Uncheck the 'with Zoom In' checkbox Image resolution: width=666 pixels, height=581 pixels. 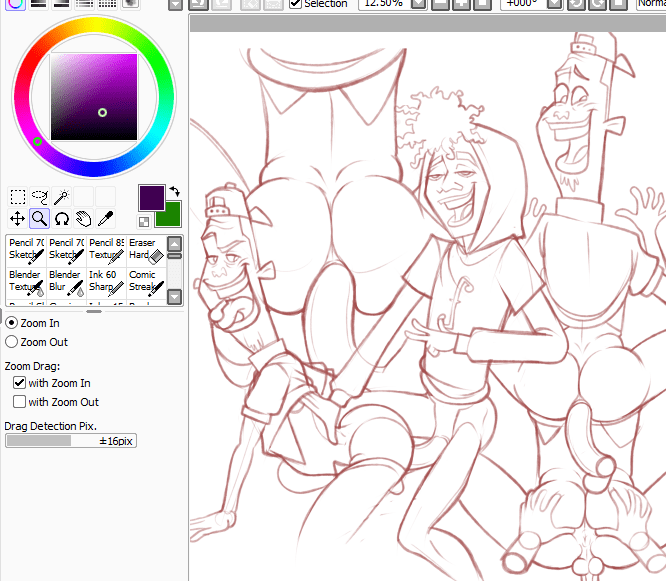(19, 383)
